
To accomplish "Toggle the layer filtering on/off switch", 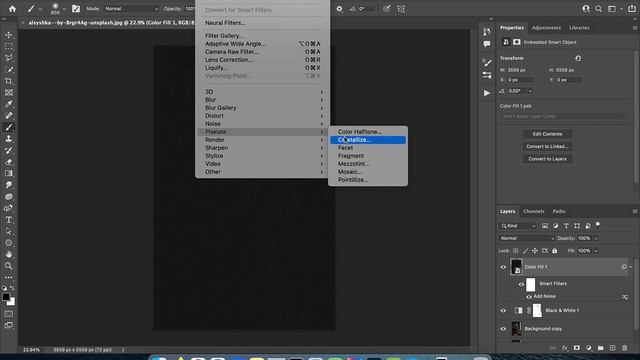I will coord(598,224).
